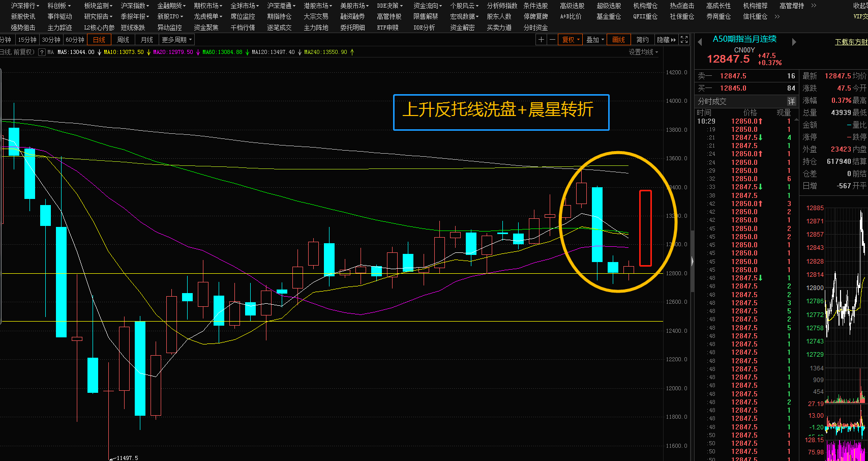Open 股东人数

[499, 17]
